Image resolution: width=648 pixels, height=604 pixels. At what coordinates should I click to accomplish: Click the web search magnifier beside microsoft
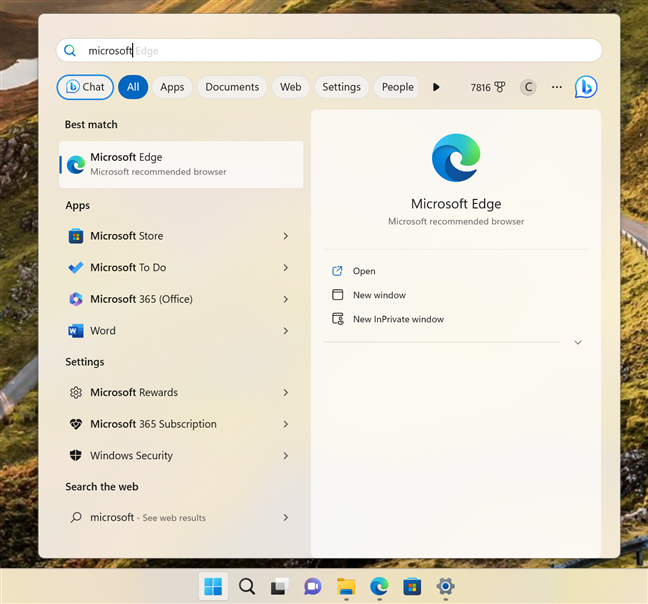(x=76, y=517)
